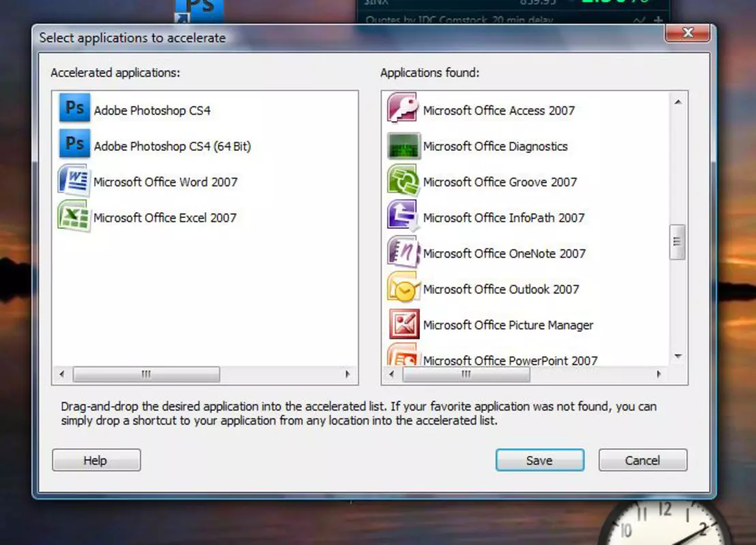This screenshot has height=545, width=756.
Task: Select "Microsoft Office Excel 2007" entry
Action: tap(165, 217)
